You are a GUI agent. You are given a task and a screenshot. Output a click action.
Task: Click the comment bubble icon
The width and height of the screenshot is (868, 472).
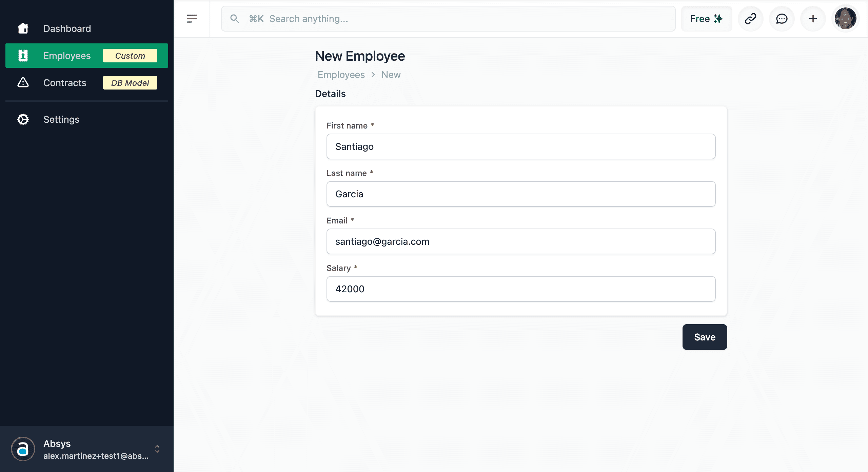click(x=782, y=19)
